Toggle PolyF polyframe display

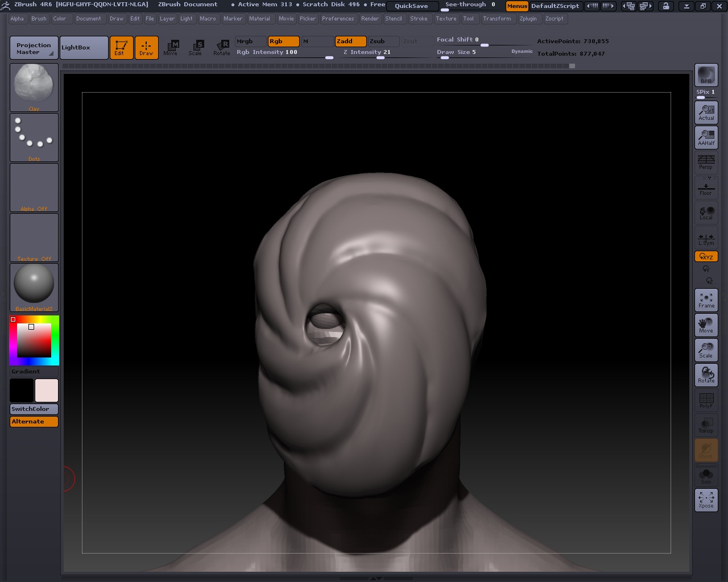click(706, 400)
